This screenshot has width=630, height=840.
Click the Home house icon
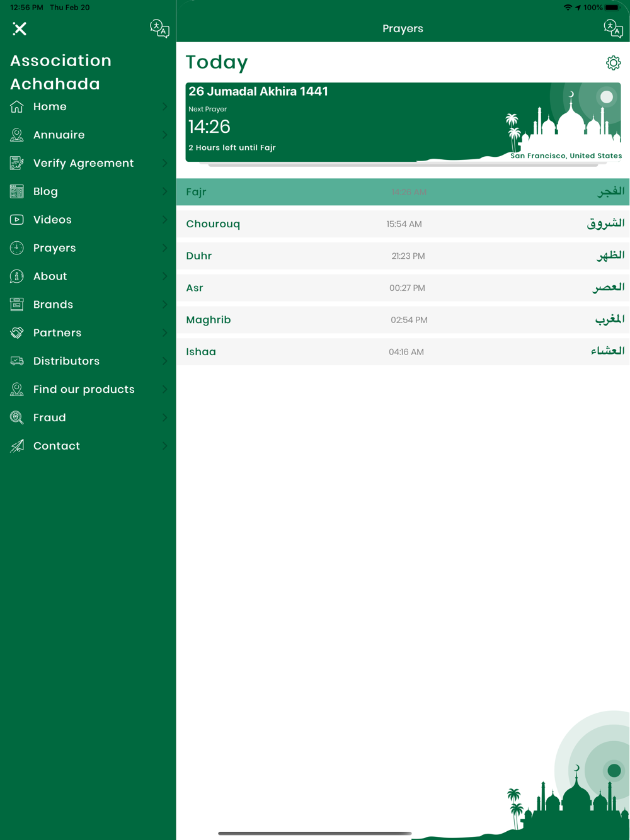point(17,106)
